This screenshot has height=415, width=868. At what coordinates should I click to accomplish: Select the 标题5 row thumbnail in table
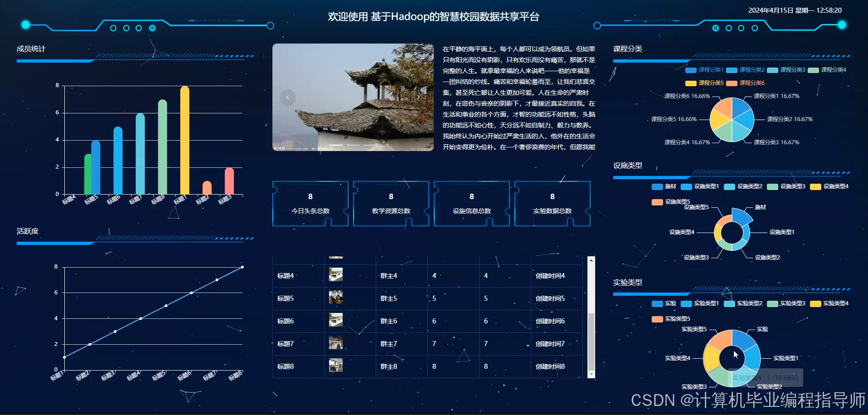[x=336, y=298]
